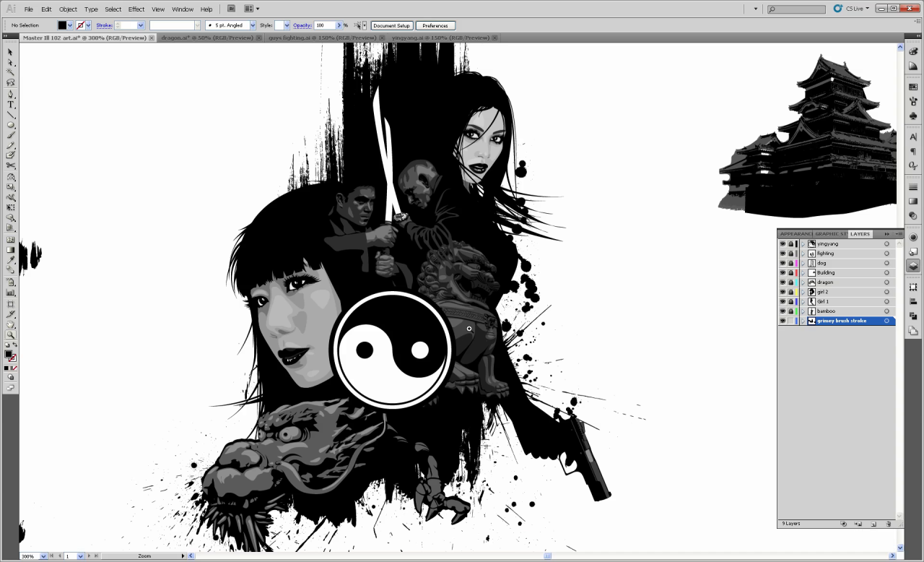Hide the grimey brush stroke layer
Viewport: 924px width, 562px height.
(x=783, y=320)
